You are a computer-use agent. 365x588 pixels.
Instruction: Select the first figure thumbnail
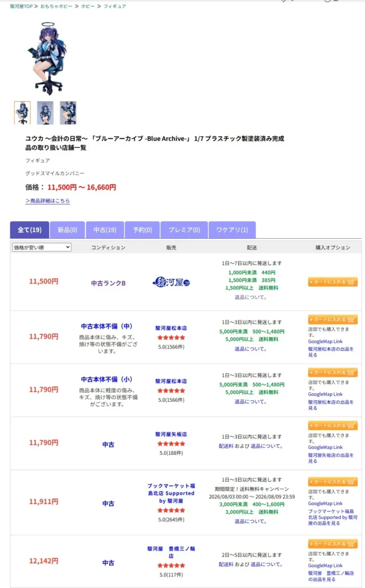22,113
